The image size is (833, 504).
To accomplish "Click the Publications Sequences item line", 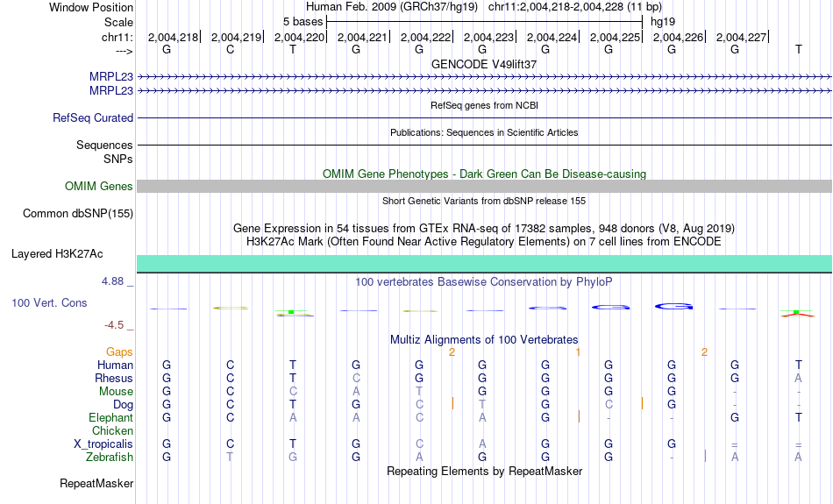I will click(485, 145).
